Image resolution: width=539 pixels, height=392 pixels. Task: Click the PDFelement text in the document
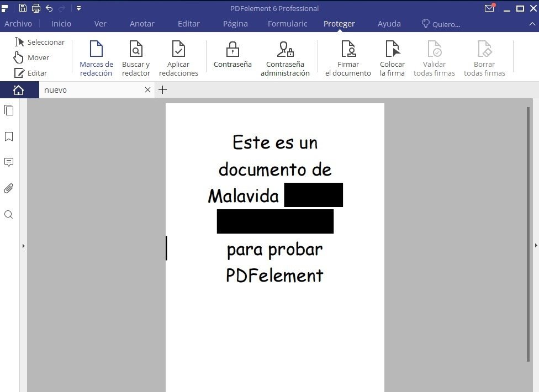point(274,275)
